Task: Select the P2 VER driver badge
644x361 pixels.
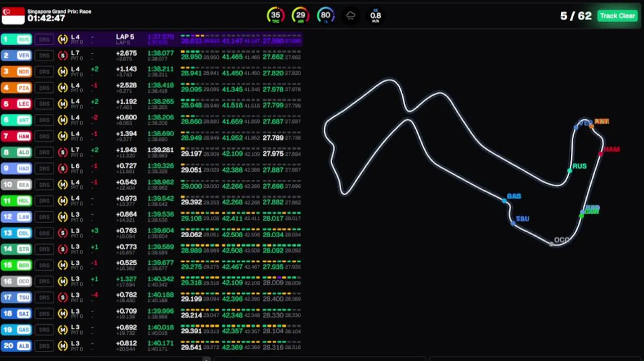Action: pos(17,56)
